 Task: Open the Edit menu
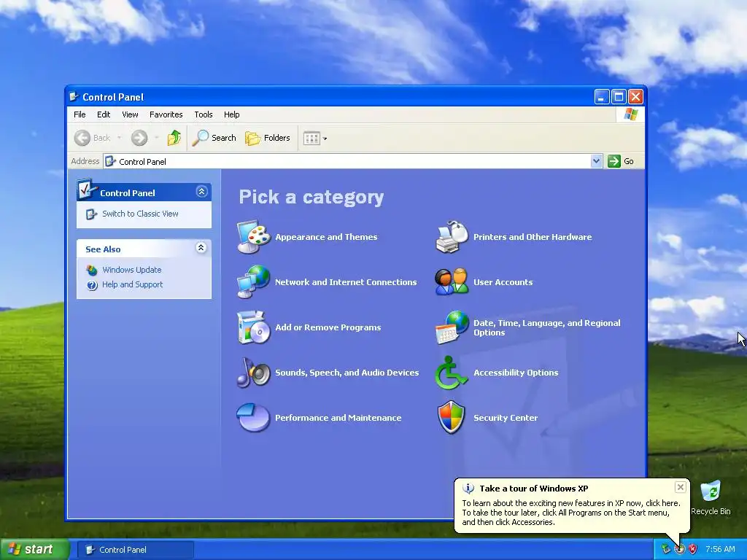point(104,114)
